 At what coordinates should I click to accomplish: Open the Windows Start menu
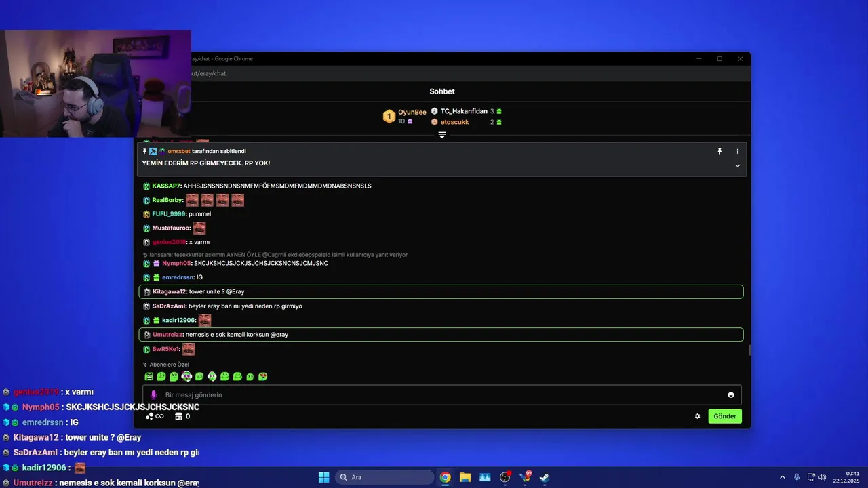(x=324, y=477)
